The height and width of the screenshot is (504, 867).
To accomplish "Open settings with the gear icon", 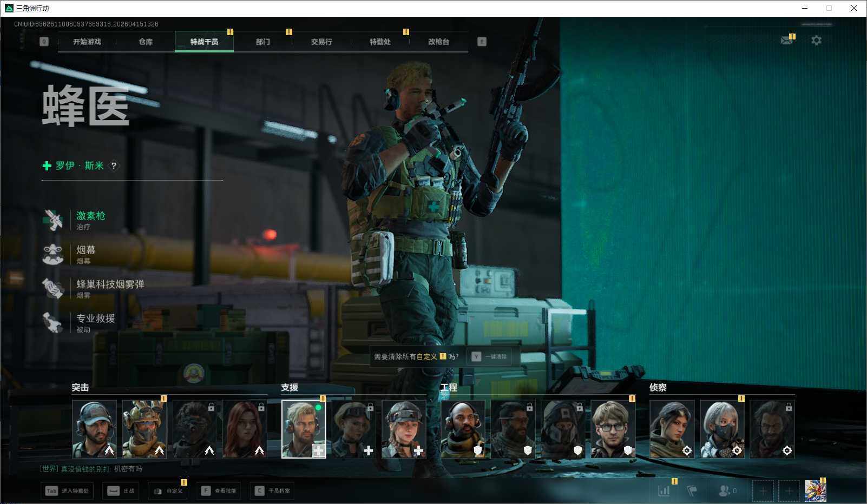I will (816, 41).
